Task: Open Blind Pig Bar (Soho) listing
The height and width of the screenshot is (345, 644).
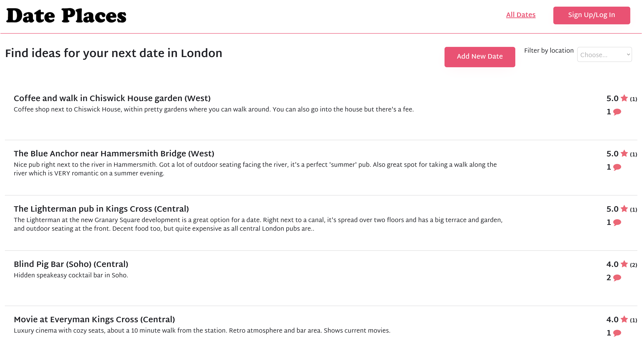Action: click(71, 264)
